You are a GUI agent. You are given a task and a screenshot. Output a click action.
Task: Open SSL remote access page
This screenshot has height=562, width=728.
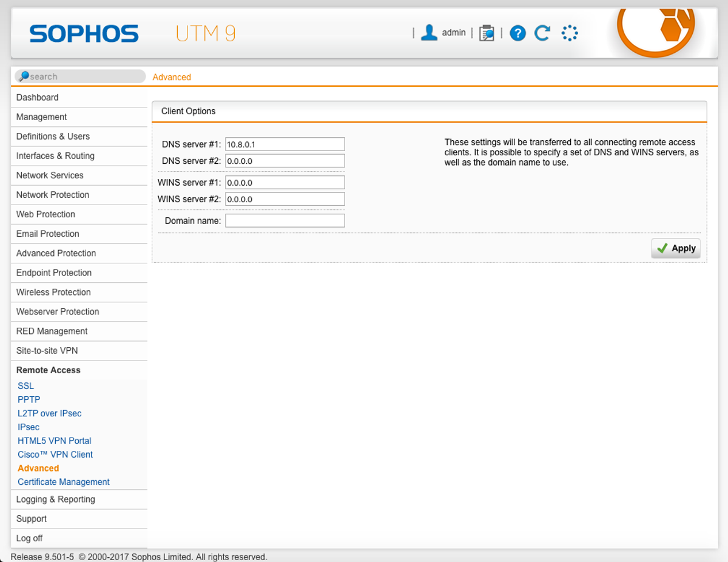pyautogui.click(x=26, y=386)
